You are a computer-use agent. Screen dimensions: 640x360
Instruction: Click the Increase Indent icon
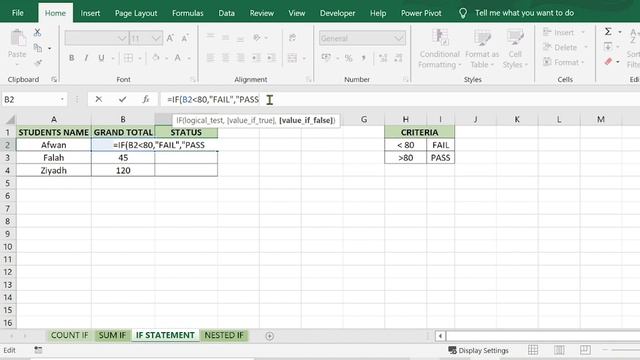tap(271, 58)
